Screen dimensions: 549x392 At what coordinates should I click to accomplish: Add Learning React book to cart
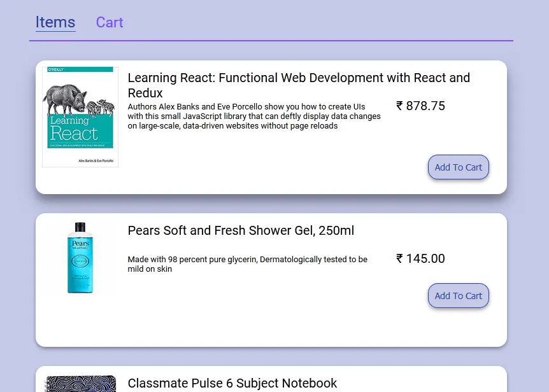[459, 167]
